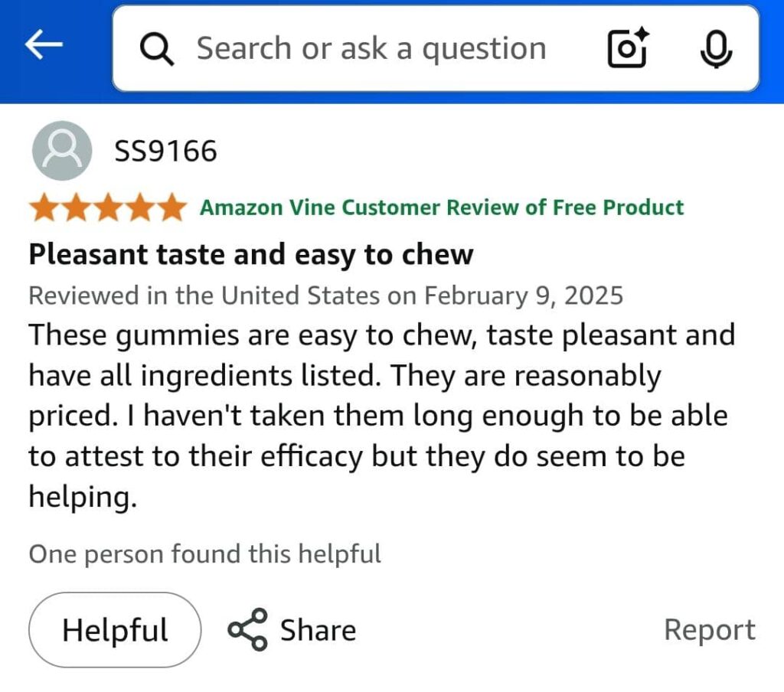Click the "Reviewed in the United States" date line
Viewport: 784px width, 692px height.
pos(325,295)
